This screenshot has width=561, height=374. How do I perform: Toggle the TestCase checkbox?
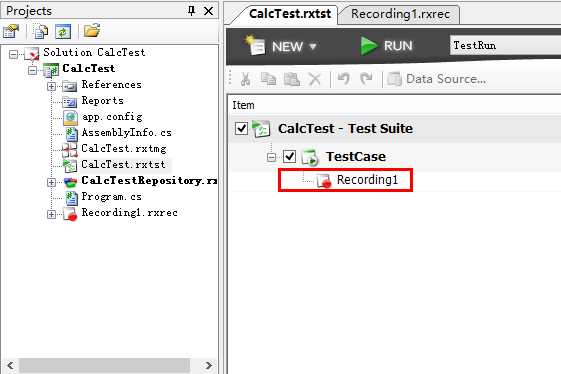289,156
